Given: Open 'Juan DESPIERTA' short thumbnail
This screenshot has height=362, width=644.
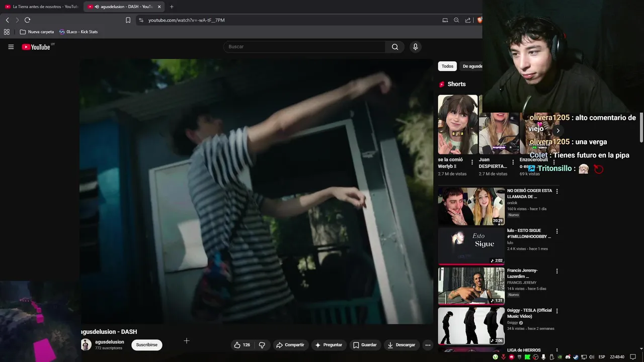Looking at the screenshot, I should point(499,125).
